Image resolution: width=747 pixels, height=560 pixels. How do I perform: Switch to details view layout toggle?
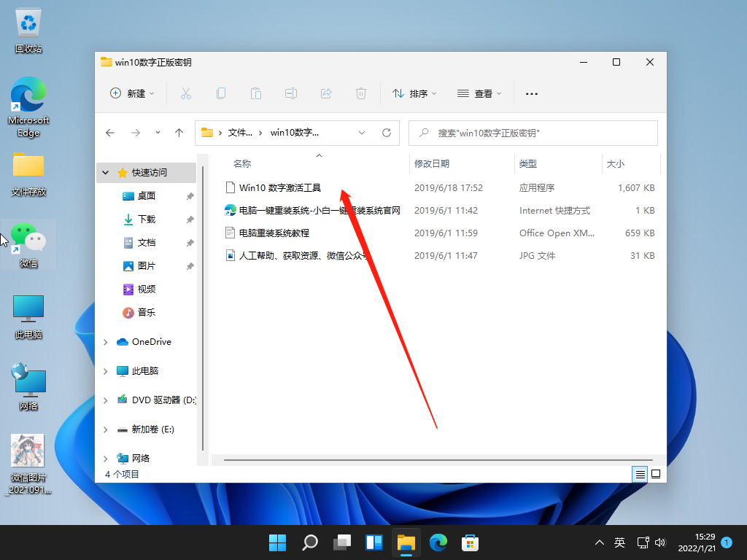[640, 474]
